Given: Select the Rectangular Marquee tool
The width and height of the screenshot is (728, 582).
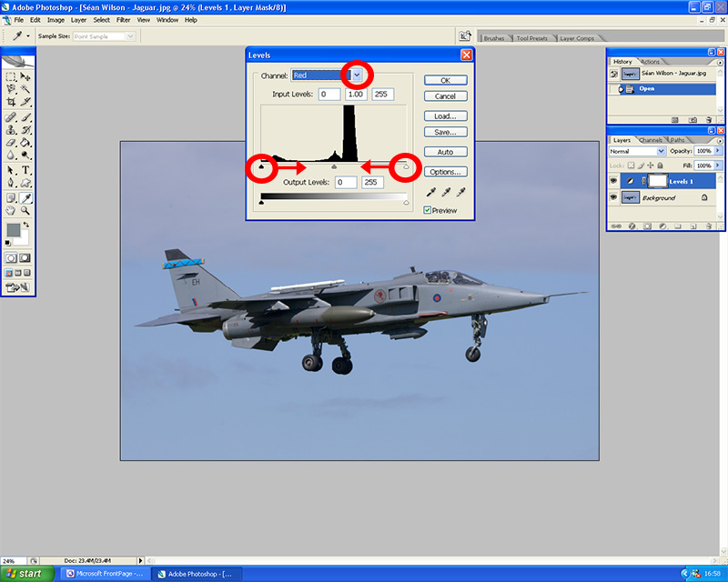Looking at the screenshot, I should pyautogui.click(x=11, y=76).
